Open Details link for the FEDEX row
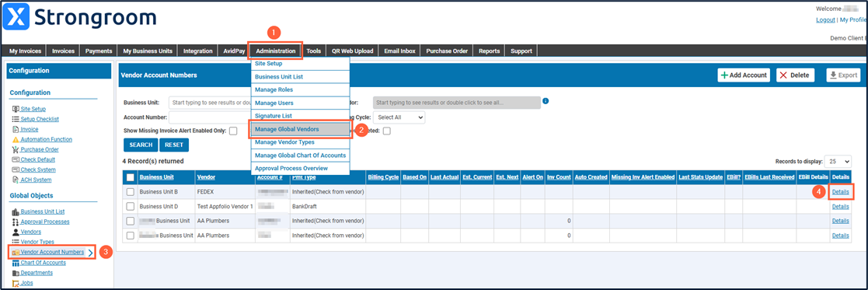This screenshot has width=868, height=290. (x=840, y=191)
